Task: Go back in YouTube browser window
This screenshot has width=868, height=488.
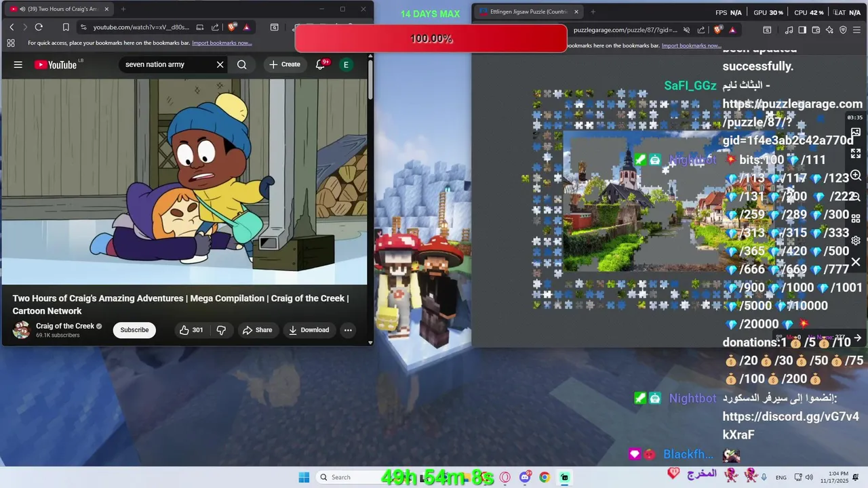Action: pyautogui.click(x=12, y=27)
